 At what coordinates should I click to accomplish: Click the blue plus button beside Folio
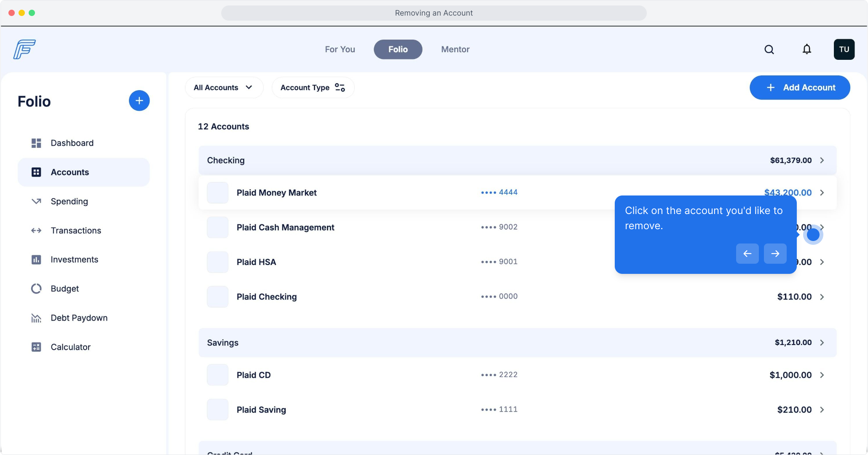pos(139,101)
